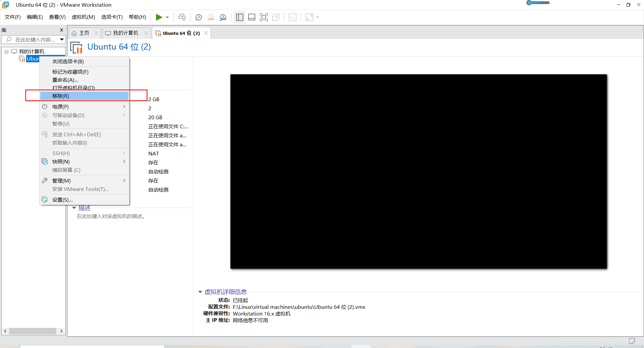Click the NAT network adapter value

click(x=154, y=154)
